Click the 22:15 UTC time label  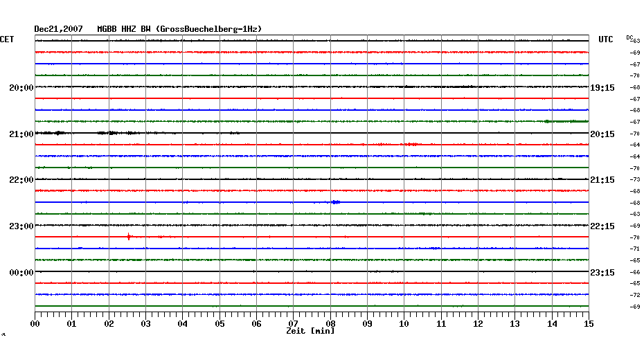[x=602, y=226]
